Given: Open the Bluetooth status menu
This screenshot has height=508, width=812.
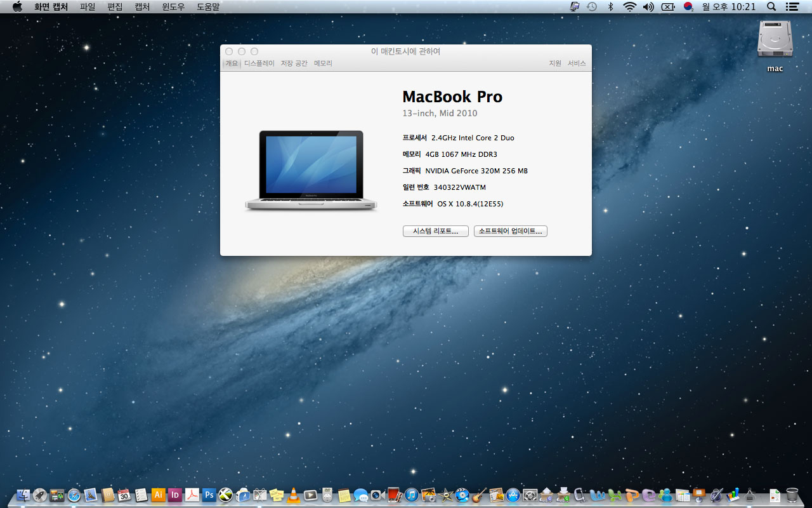Looking at the screenshot, I should (x=611, y=6).
